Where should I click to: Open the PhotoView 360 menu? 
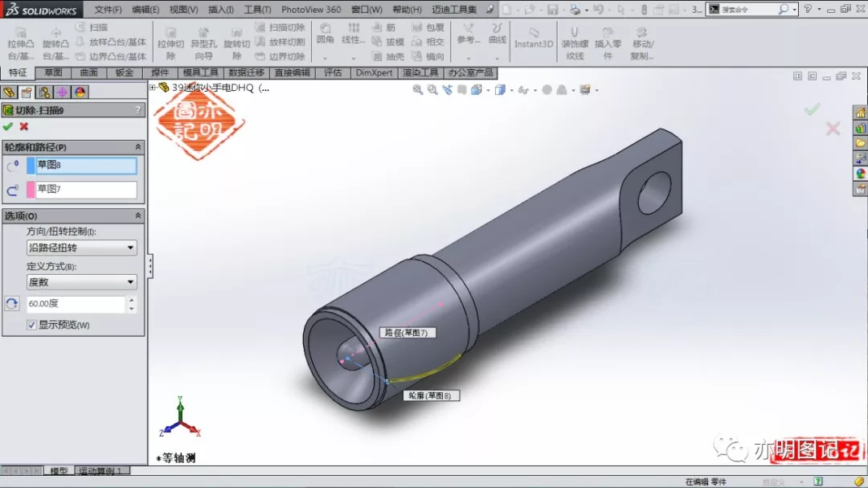311,10
